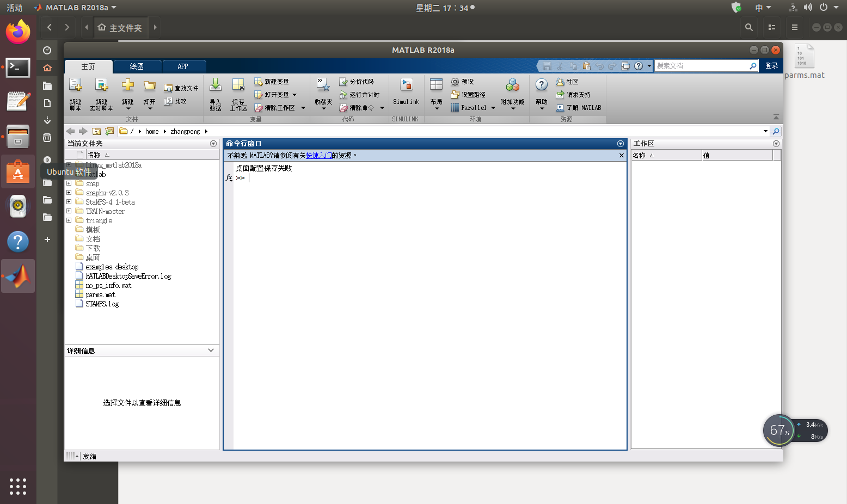Collapse the toolstrip with the minimize arrow

click(x=776, y=117)
